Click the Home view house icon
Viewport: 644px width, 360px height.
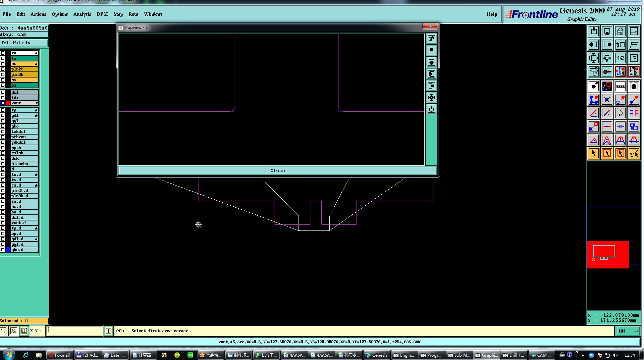click(x=621, y=31)
